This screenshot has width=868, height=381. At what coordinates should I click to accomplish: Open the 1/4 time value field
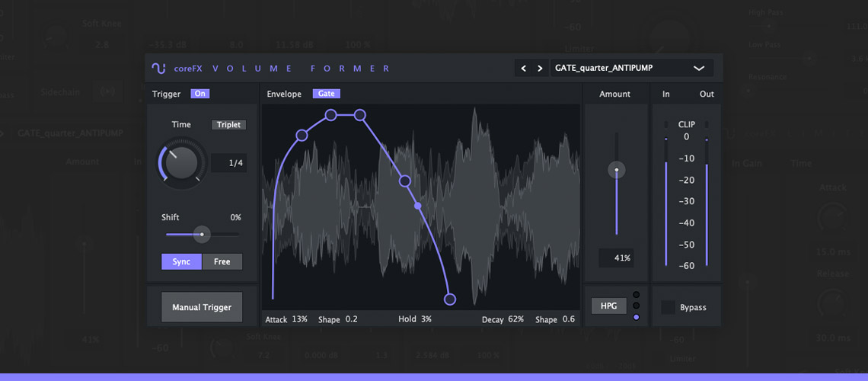click(x=228, y=162)
